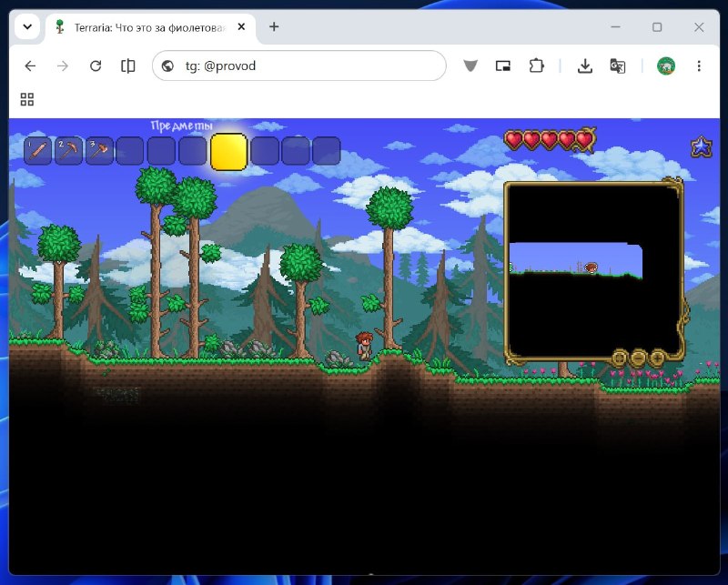Select the copper shortsword in hotbar slot 1

point(37,151)
